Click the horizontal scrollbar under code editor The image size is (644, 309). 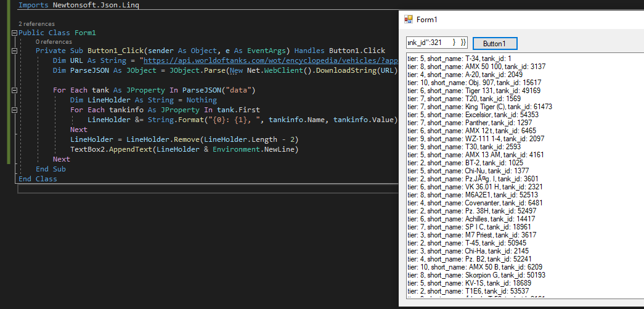click(x=208, y=189)
